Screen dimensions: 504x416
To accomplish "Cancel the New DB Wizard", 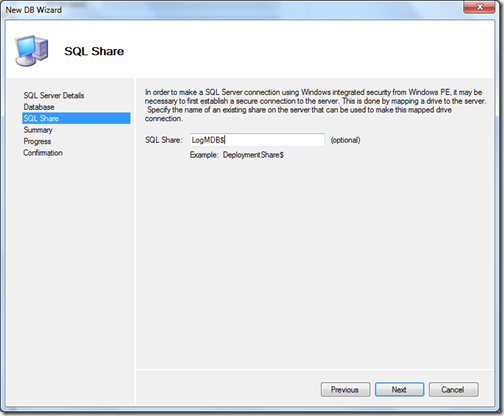I will click(453, 389).
